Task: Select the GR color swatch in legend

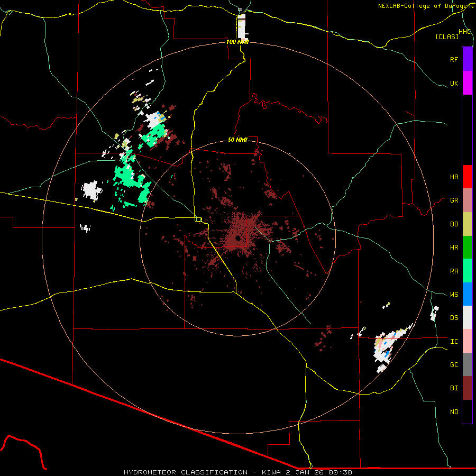Action: (467, 200)
